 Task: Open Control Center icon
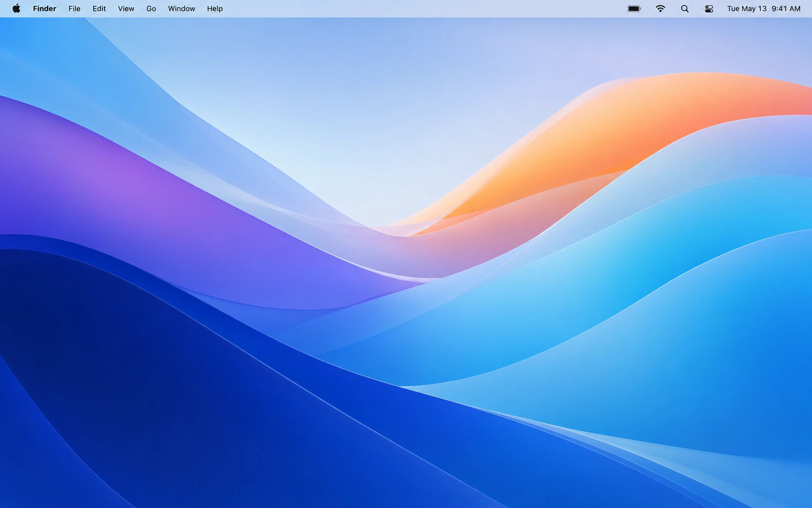click(x=709, y=9)
